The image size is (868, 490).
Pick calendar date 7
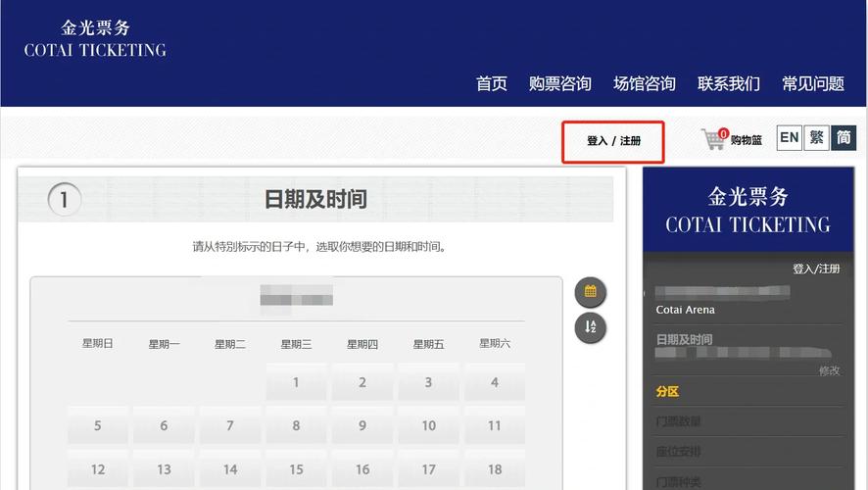coord(229,425)
